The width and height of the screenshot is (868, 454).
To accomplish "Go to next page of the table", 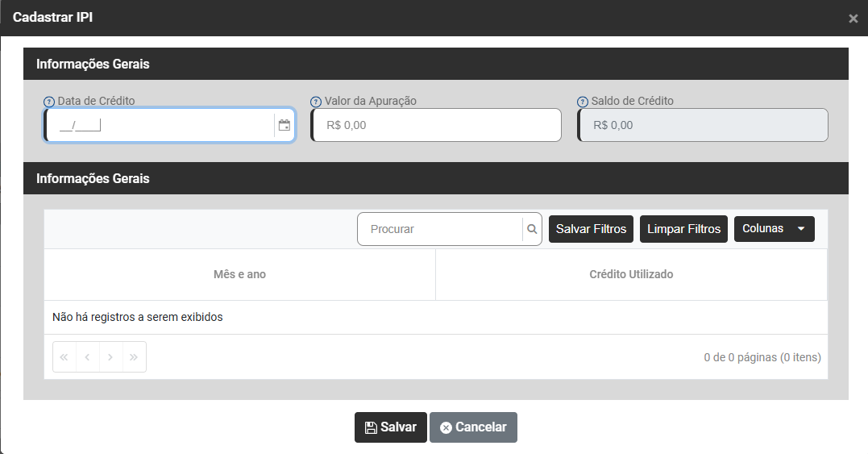I will (x=111, y=357).
